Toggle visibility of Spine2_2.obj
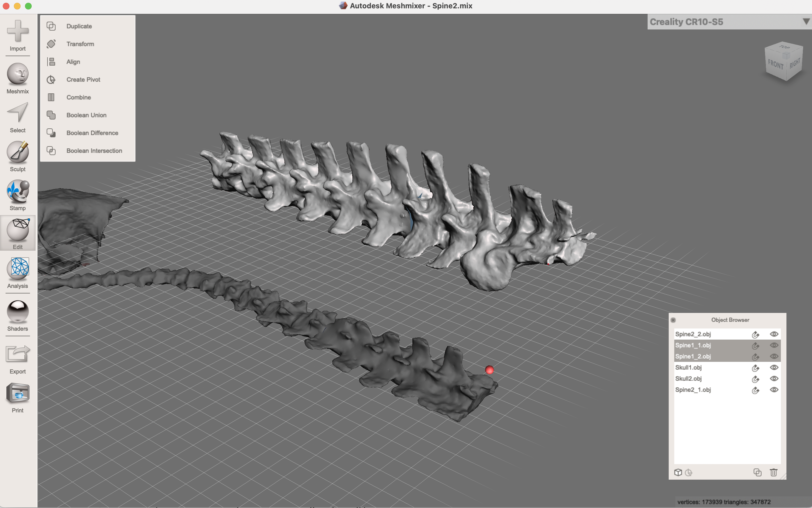Viewport: 812px width, 508px height. tap(774, 334)
